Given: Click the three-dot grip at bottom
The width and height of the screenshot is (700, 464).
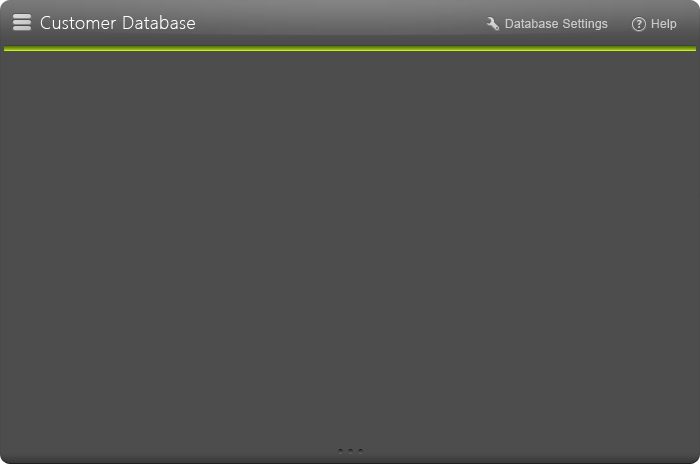Looking at the screenshot, I should tap(350, 451).
